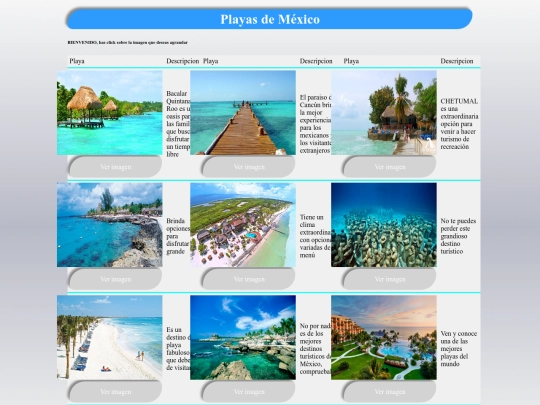Screen dimensions: 540x405
Task: Click the BIENVENIDO welcome instruction text
Action: click(x=127, y=42)
